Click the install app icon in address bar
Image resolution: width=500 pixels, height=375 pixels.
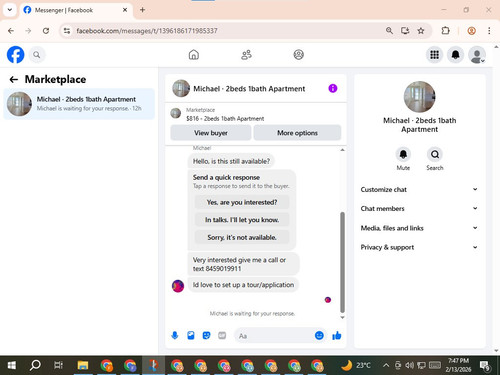tap(405, 31)
